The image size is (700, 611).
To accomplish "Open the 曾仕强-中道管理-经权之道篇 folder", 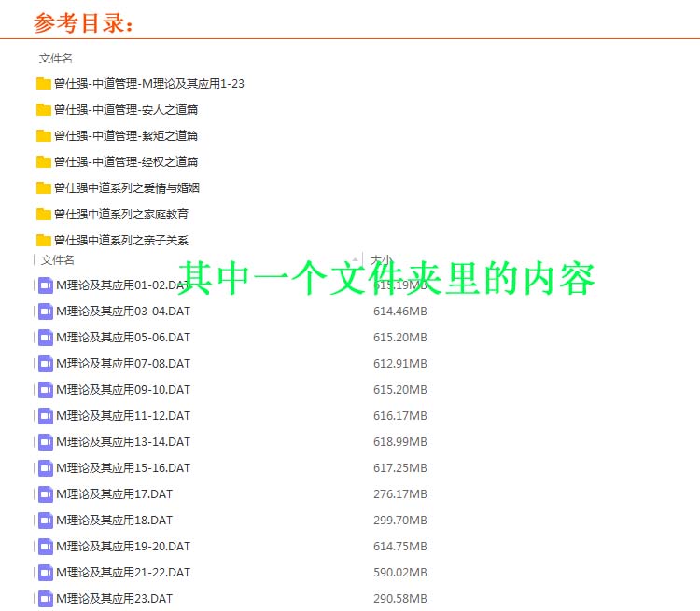I will coord(126,162).
